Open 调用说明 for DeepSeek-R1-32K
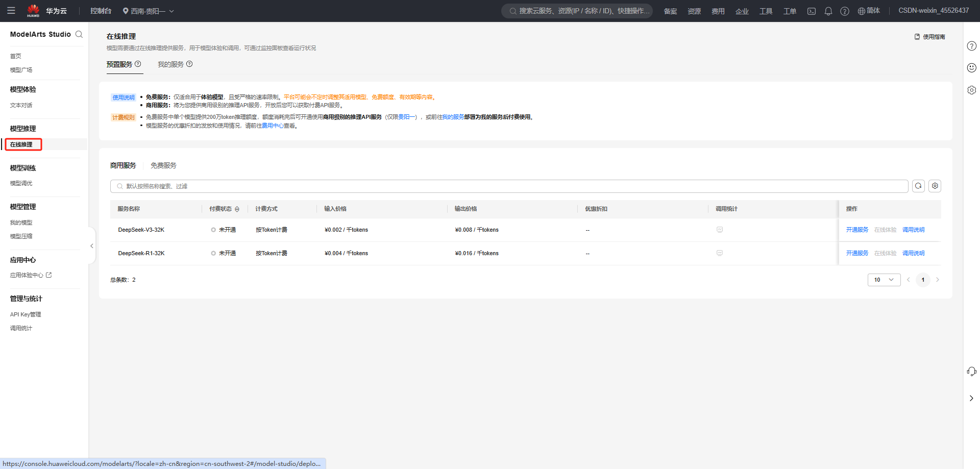Viewport: 980px width, 469px height. click(x=913, y=253)
